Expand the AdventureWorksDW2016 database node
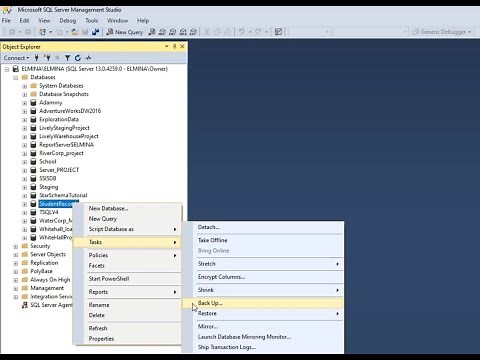The image size is (480, 360). (24, 111)
